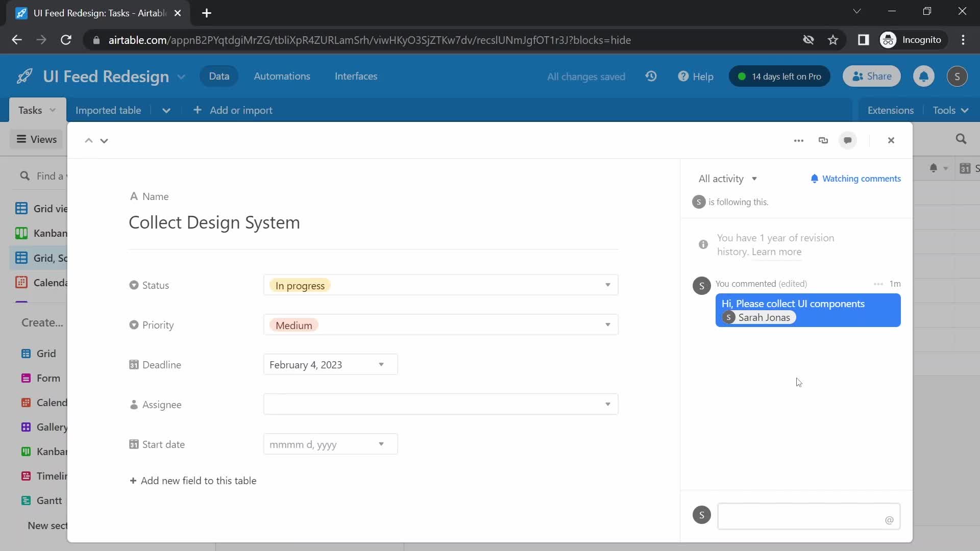Image resolution: width=980 pixels, height=551 pixels.
Task: Click the Gantt view icon
Action: (26, 500)
